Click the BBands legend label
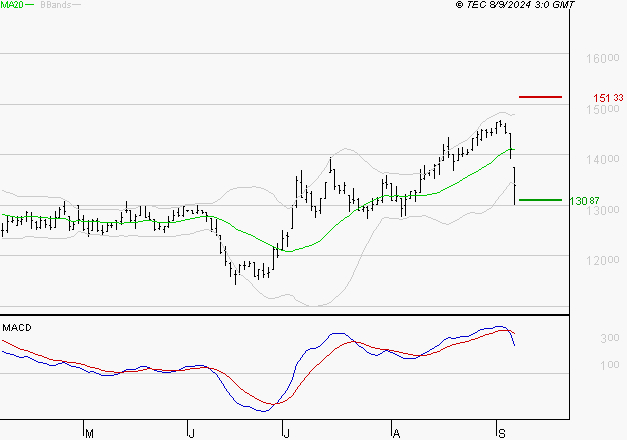Viewport: 627px width, 440px height. tap(56, 5)
